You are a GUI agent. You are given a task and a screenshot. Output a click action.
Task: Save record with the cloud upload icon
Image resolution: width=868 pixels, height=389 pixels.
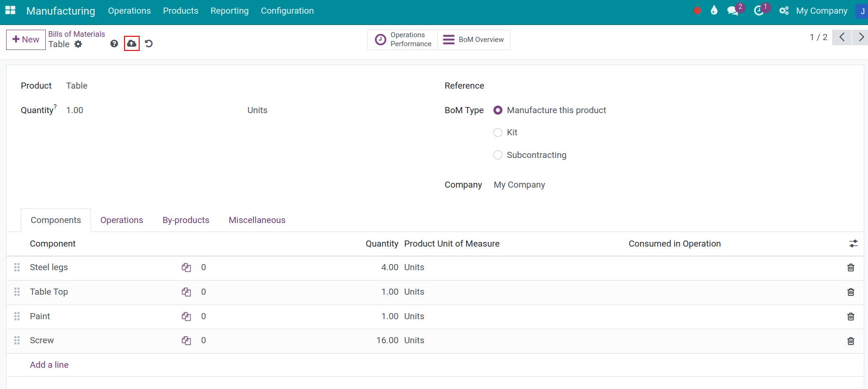[132, 43]
